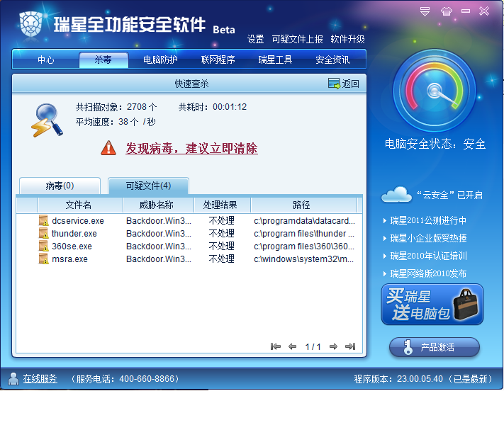Click the return icon beside 返回
The width and height of the screenshot is (504, 425).
pyautogui.click(x=334, y=84)
